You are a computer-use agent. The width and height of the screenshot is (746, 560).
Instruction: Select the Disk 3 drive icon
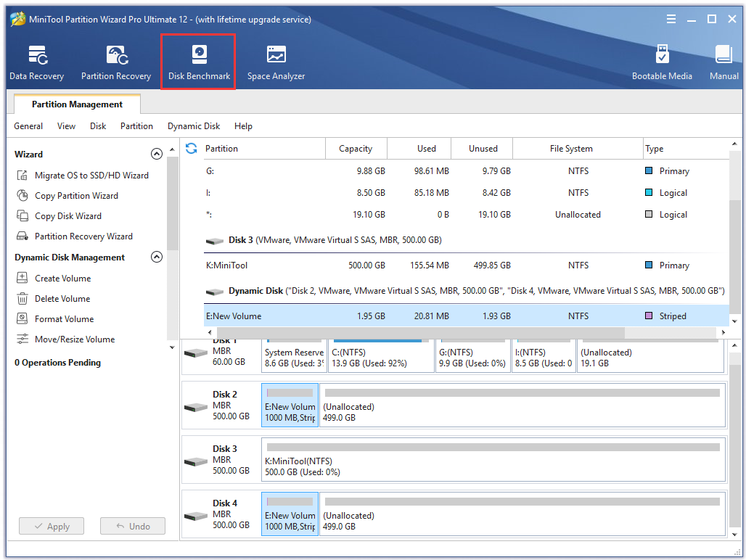196,461
